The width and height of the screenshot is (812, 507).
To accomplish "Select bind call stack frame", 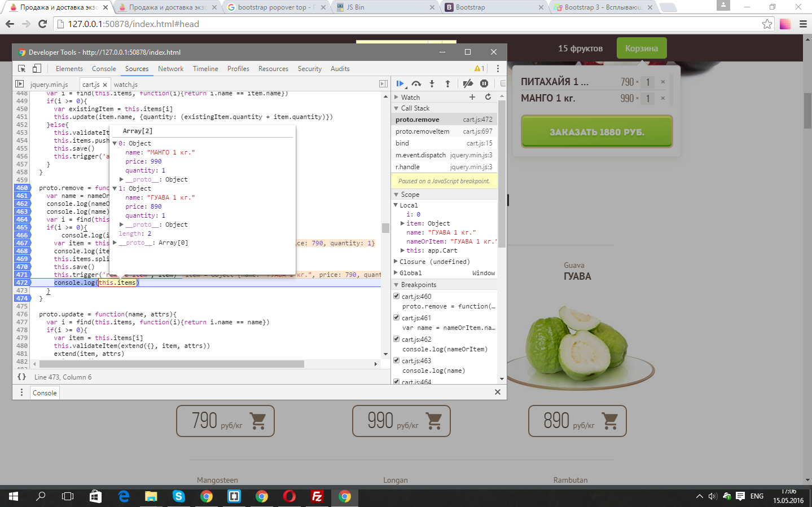I will (x=444, y=143).
